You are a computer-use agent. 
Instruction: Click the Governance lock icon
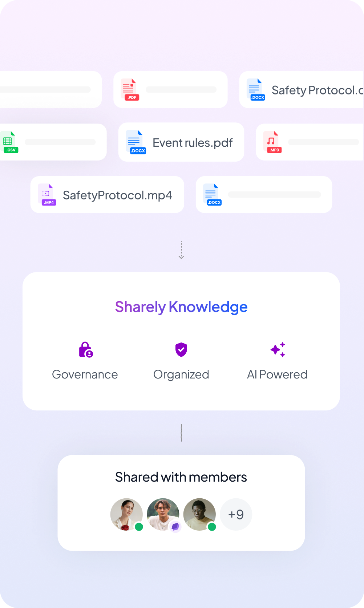pos(86,349)
